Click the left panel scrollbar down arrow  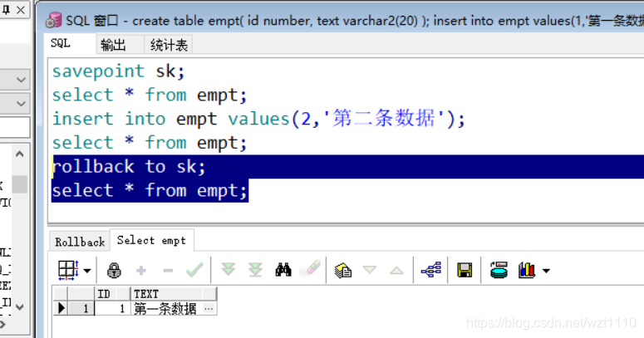19,306
